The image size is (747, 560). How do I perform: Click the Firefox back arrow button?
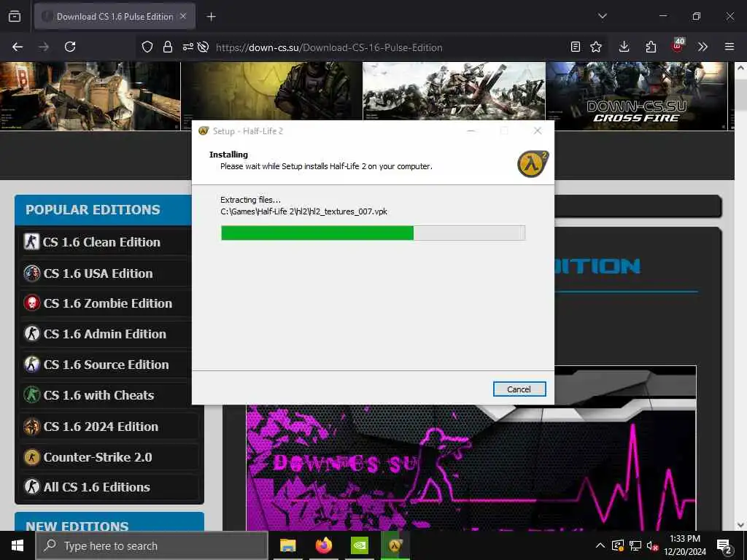[x=18, y=47]
